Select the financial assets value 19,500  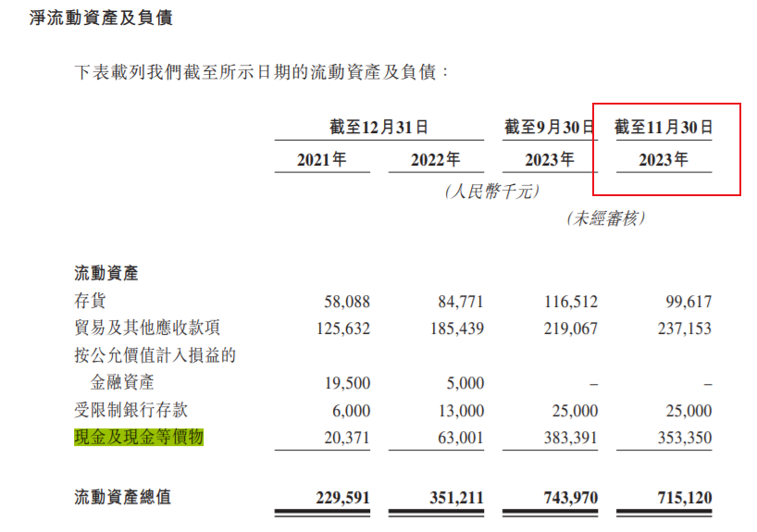[347, 383]
